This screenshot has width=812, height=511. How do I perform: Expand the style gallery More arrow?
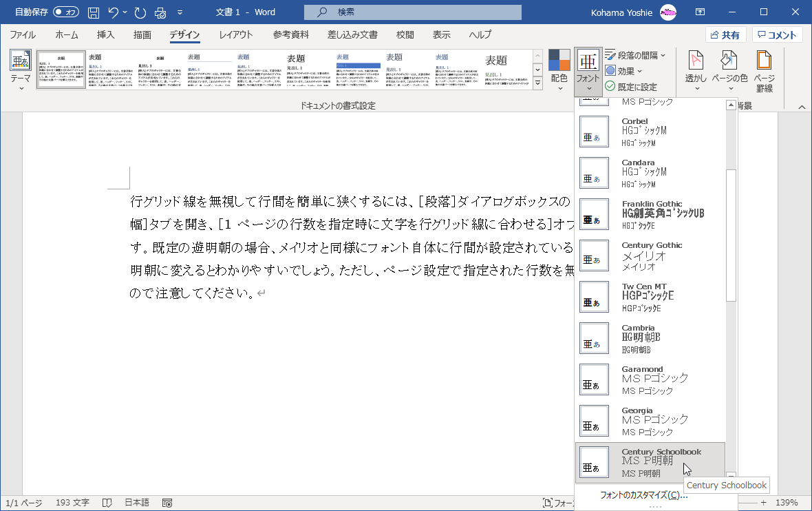pos(537,83)
